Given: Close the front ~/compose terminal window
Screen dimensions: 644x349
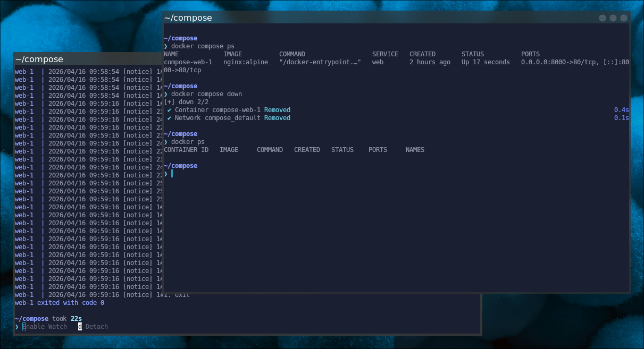Looking at the screenshot, I should click(x=624, y=18).
